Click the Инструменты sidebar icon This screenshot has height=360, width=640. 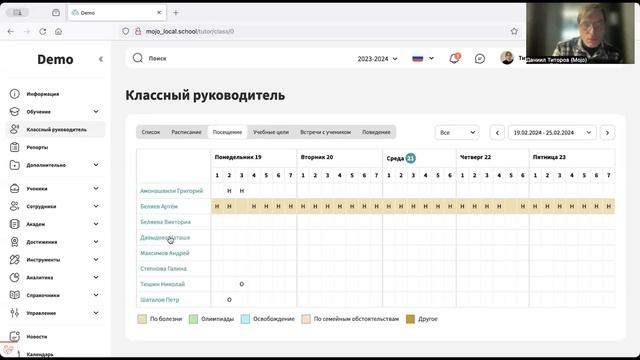(15, 260)
